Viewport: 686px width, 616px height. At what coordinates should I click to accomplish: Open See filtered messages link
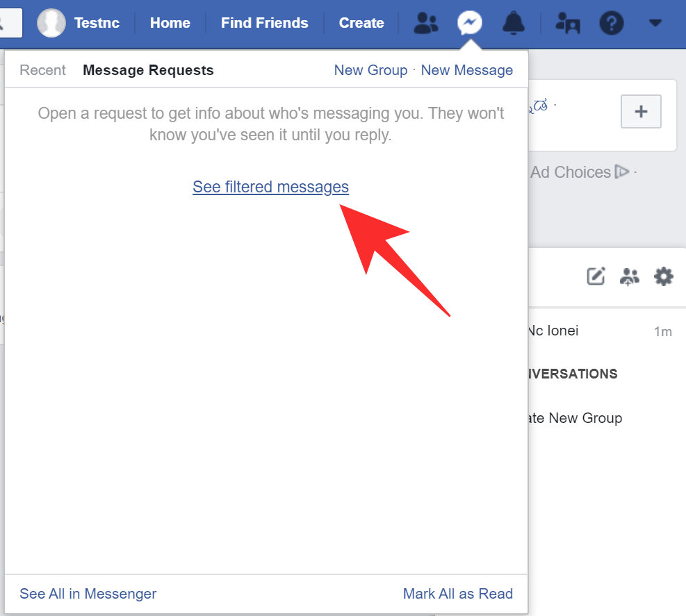click(x=270, y=187)
